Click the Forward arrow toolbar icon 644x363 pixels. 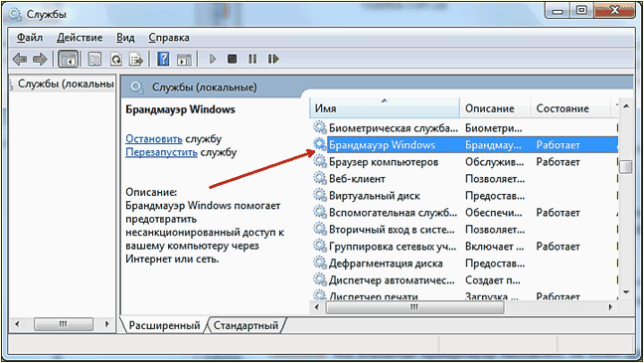coord(40,60)
